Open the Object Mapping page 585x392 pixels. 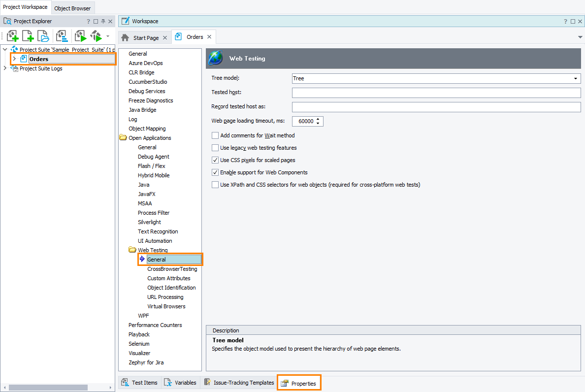tap(147, 129)
